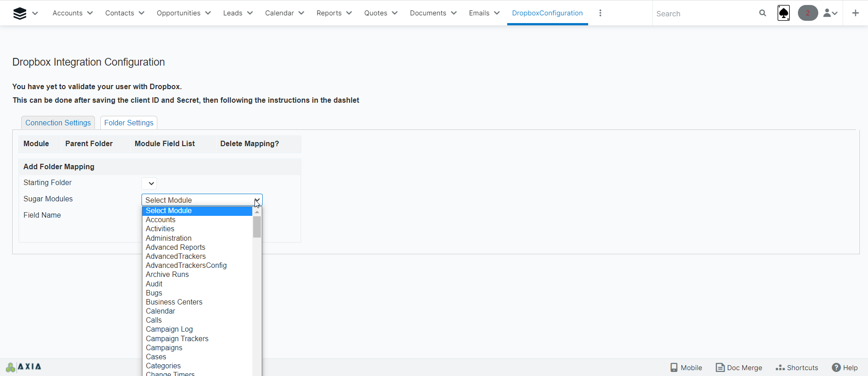Go to the Documents module
This screenshot has width=868, height=376.
[428, 13]
